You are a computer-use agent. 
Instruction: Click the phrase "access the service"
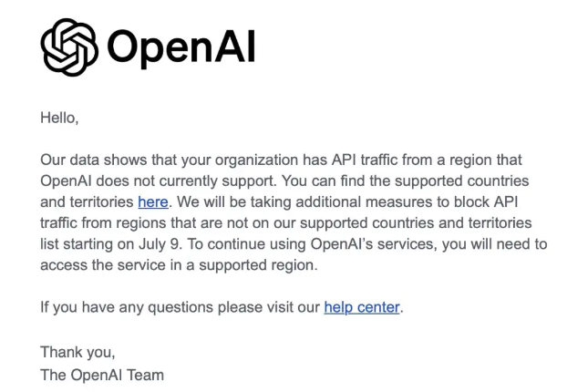pyautogui.click(x=103, y=265)
